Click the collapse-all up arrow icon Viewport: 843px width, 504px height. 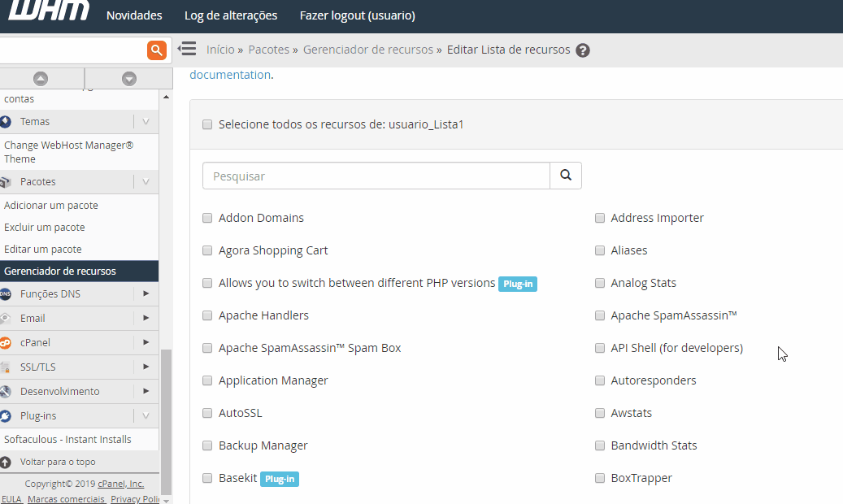[x=41, y=79]
